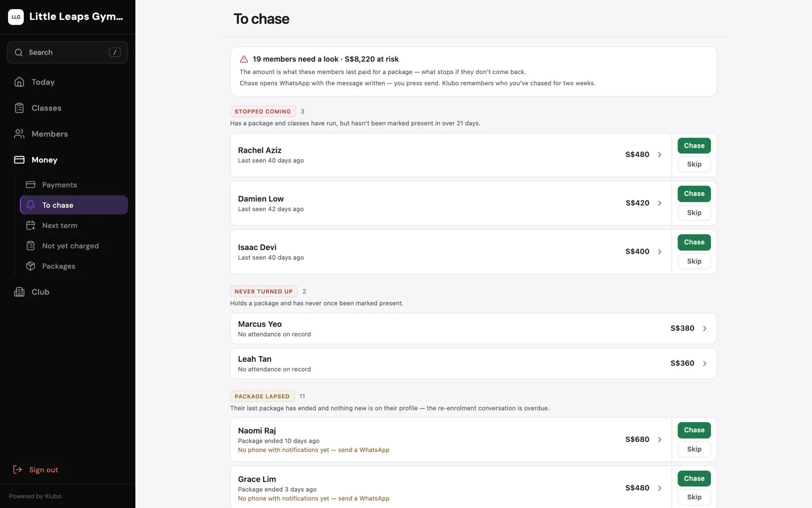Click the people icon beside Members
812x508 pixels.
click(x=19, y=134)
